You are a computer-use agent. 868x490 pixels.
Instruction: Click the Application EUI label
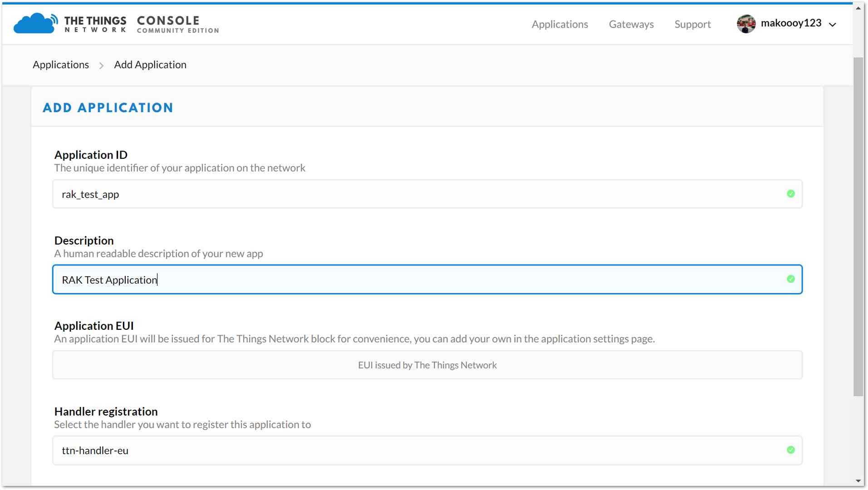pos(94,326)
